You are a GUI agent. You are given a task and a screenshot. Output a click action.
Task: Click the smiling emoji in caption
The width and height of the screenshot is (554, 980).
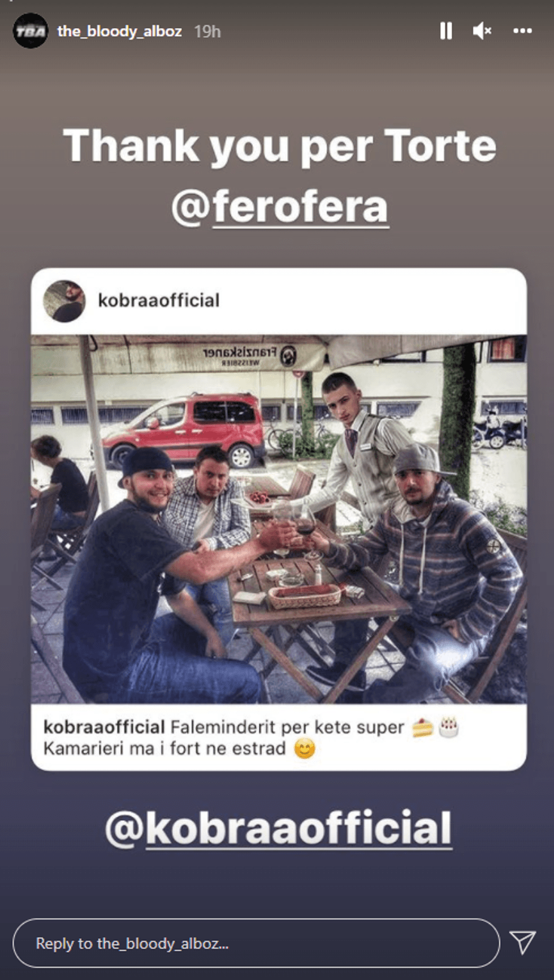(x=305, y=749)
